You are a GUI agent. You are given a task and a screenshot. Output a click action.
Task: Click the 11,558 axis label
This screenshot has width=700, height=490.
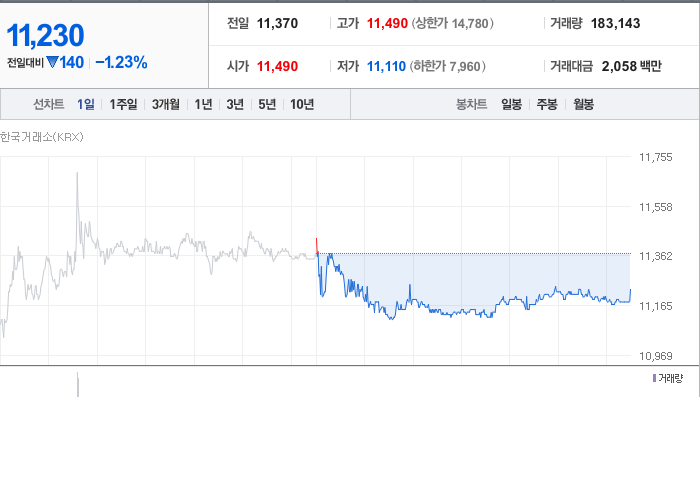656,207
